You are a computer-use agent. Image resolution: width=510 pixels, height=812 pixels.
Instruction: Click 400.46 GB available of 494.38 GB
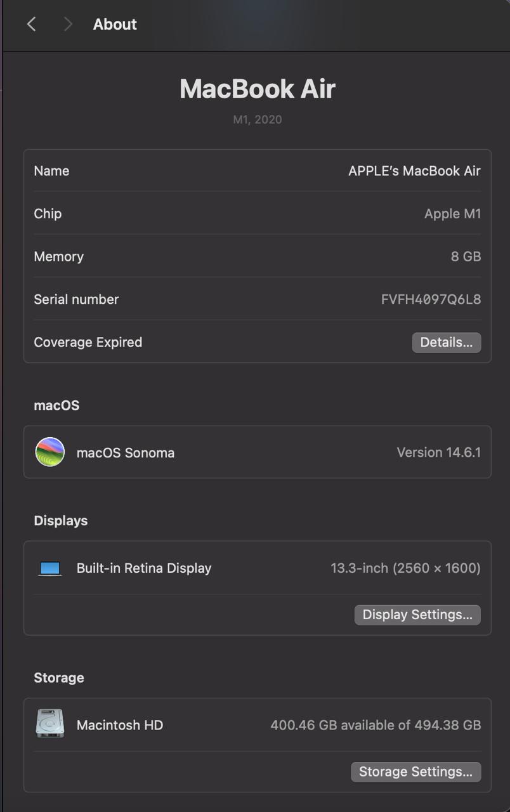pyautogui.click(x=376, y=725)
